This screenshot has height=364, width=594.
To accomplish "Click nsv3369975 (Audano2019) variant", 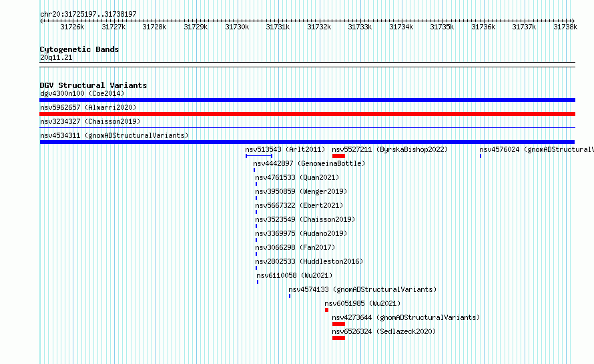I will (301, 233).
